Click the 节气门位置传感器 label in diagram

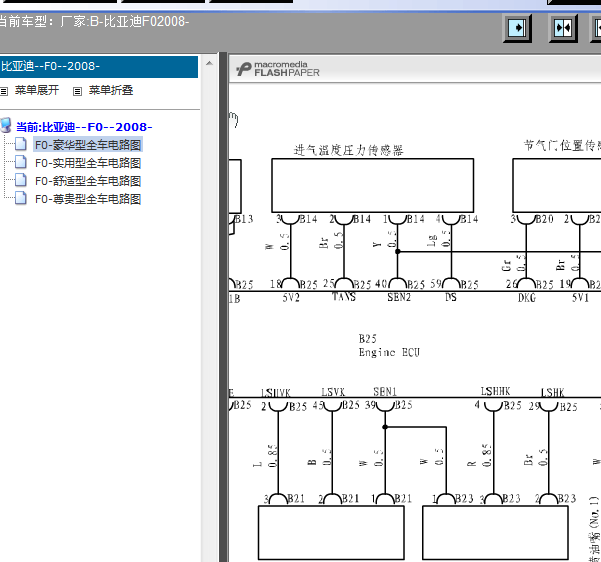click(562, 145)
